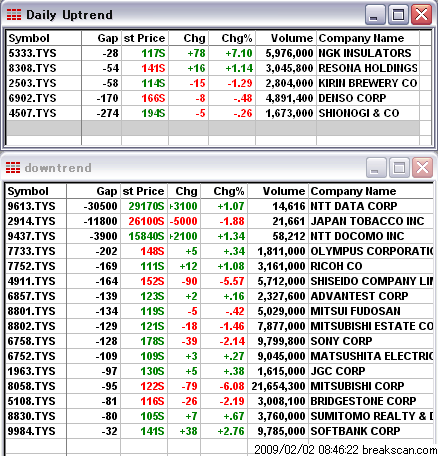Sort downtrend by Symbol column header
This screenshot has height=456, width=438.
tap(36, 191)
